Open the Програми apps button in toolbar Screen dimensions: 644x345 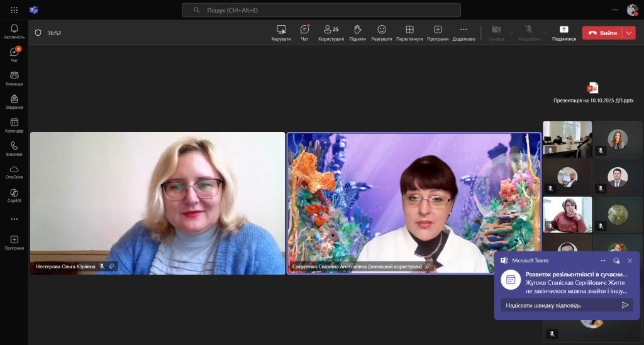438,33
